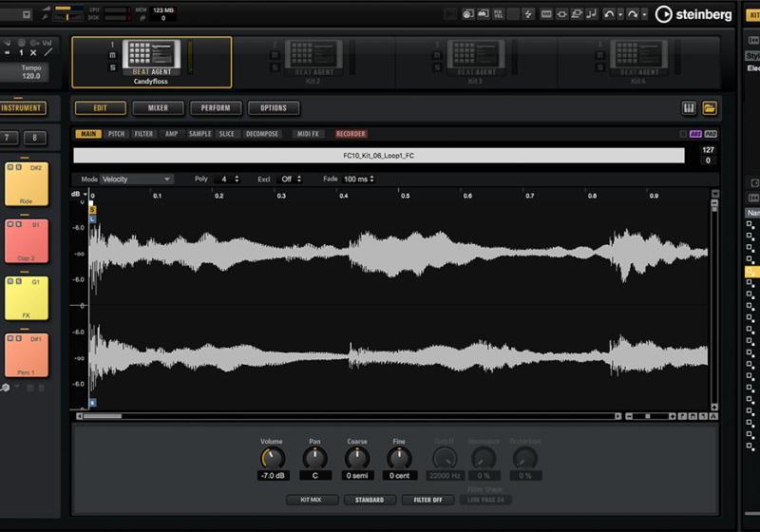The width and height of the screenshot is (760, 532).
Task: Open the folder browser icon
Action: pyautogui.click(x=710, y=108)
